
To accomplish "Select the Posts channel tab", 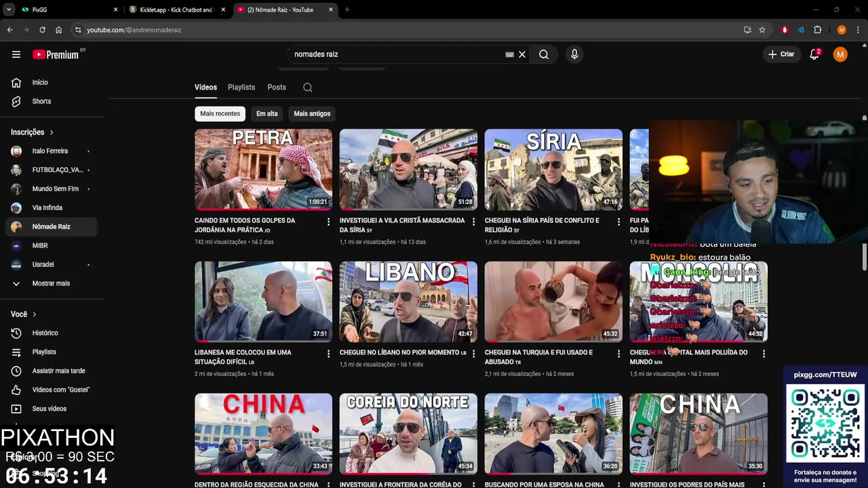I will tap(277, 87).
